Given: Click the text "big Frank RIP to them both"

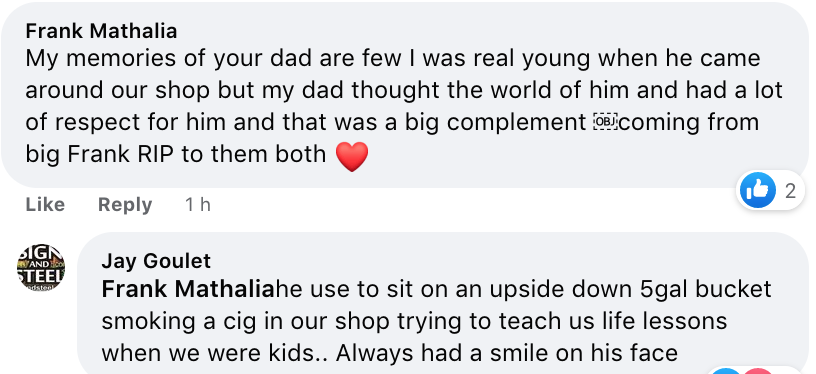Looking at the screenshot, I should 176,154.
